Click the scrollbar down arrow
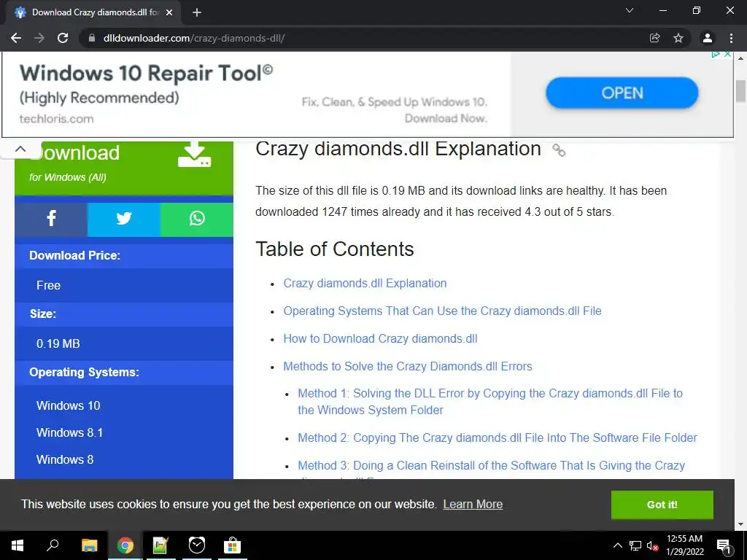Image resolution: width=747 pixels, height=560 pixels. 740,524
